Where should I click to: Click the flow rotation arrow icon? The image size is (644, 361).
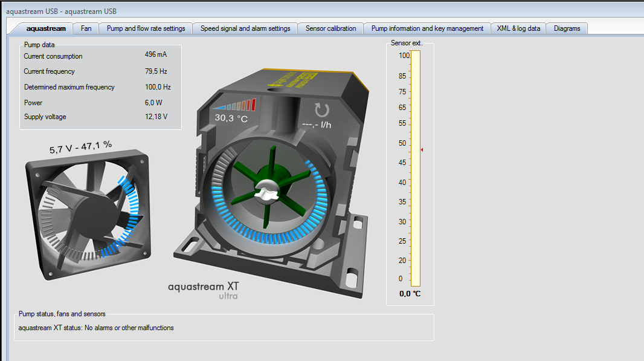pyautogui.click(x=321, y=110)
